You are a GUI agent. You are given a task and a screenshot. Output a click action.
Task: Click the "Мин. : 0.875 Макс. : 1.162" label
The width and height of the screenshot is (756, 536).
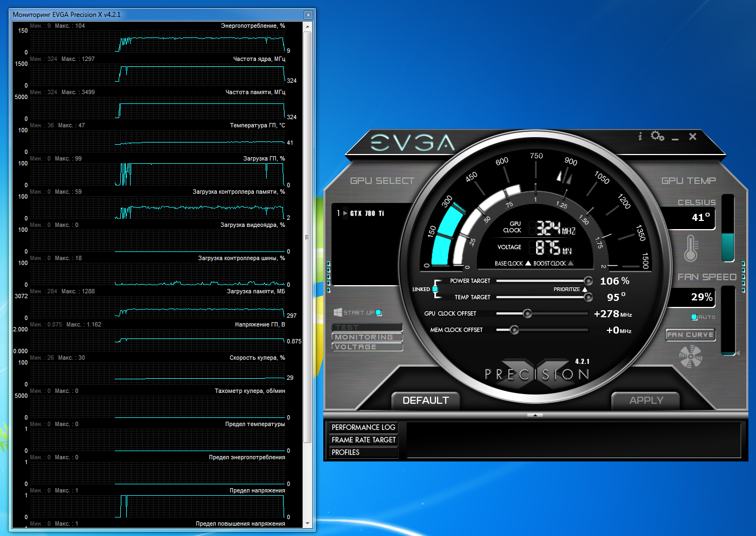pos(65,325)
